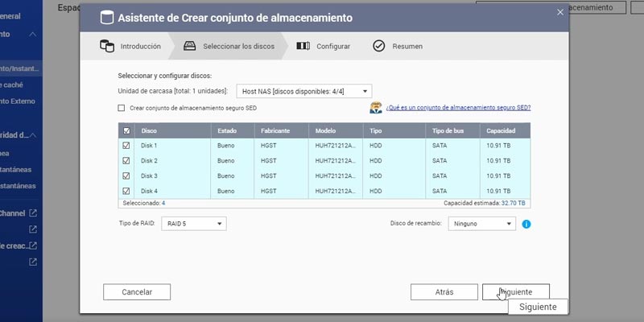Open the Tipo de RAID dropdown
Viewport: 644px width, 322px height.
tap(193, 224)
